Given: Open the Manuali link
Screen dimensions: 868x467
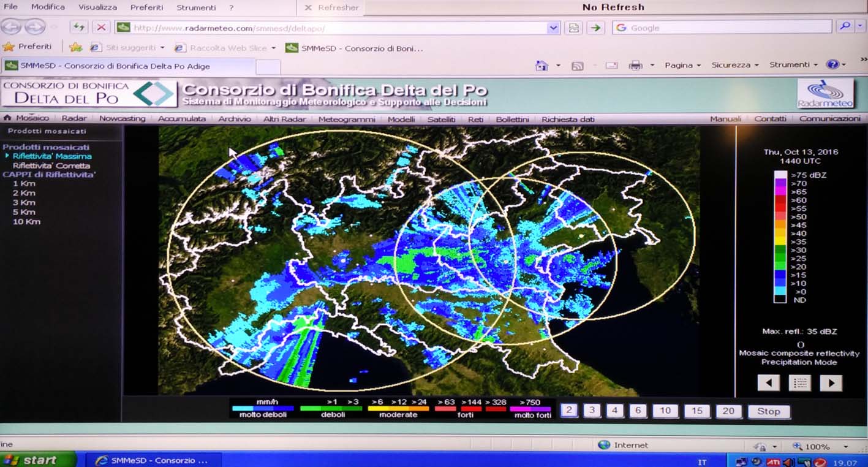Looking at the screenshot, I should click(725, 118).
